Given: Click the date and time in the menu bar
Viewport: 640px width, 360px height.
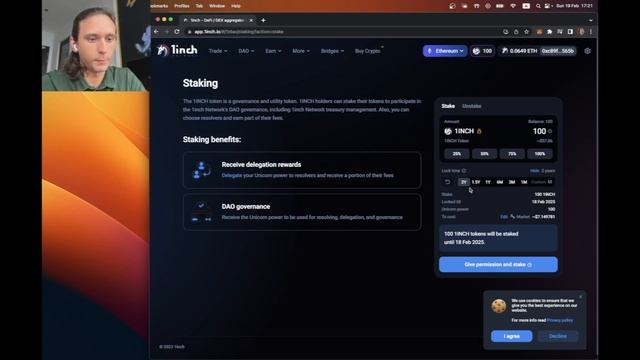Looking at the screenshot, I should [x=574, y=6].
